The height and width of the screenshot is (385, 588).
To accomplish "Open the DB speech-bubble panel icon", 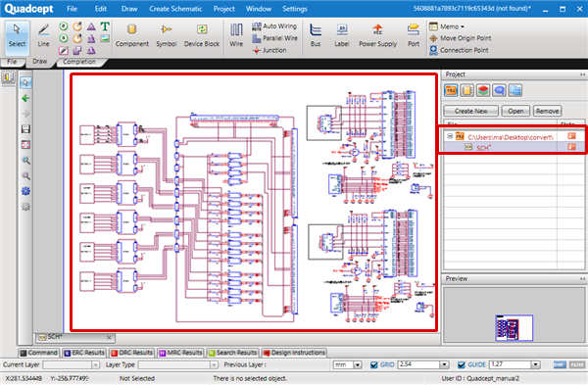I will [x=499, y=90].
